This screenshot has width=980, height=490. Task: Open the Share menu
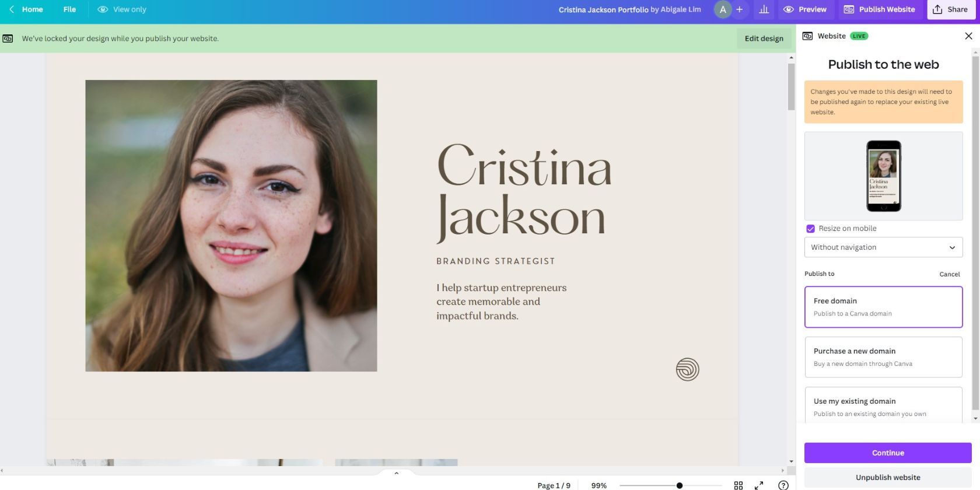[950, 9]
